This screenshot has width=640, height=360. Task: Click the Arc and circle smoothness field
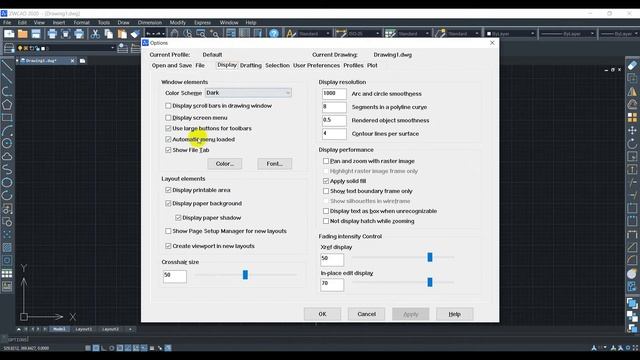pyautogui.click(x=334, y=94)
